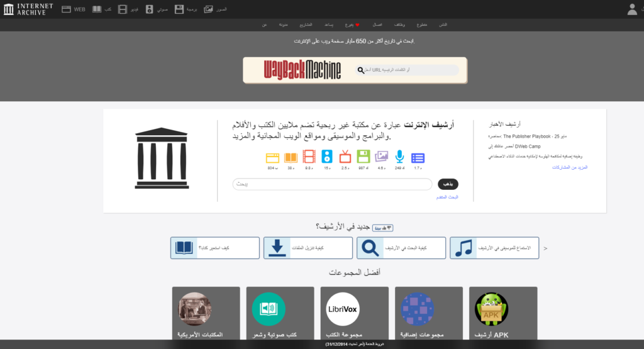Click the black Go button beside search

(448, 184)
